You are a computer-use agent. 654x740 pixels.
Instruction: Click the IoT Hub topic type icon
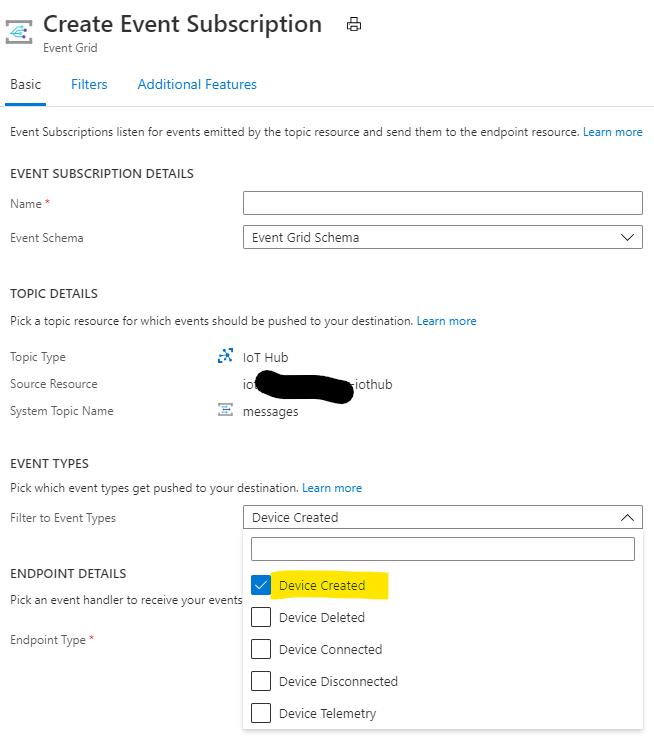[225, 356]
